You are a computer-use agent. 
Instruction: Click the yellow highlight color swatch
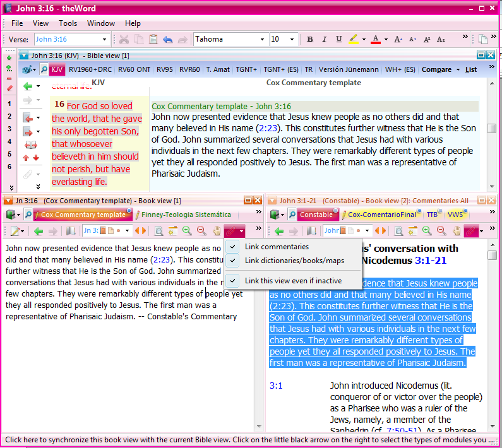click(x=354, y=39)
